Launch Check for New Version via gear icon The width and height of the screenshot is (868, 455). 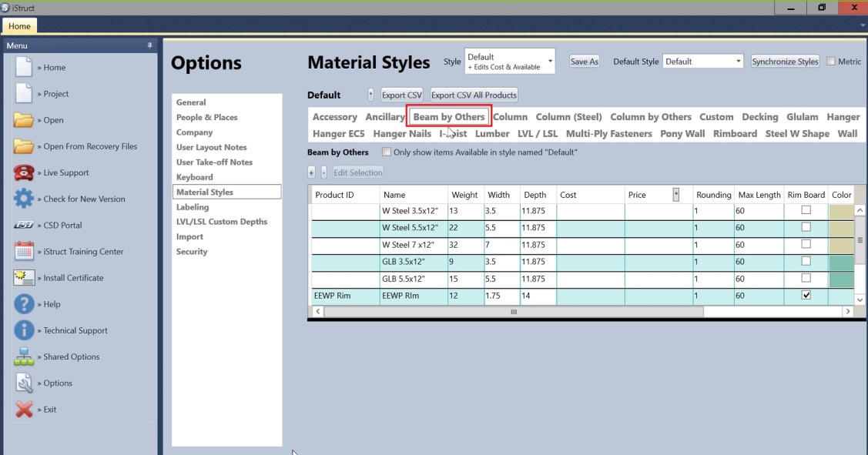click(24, 199)
